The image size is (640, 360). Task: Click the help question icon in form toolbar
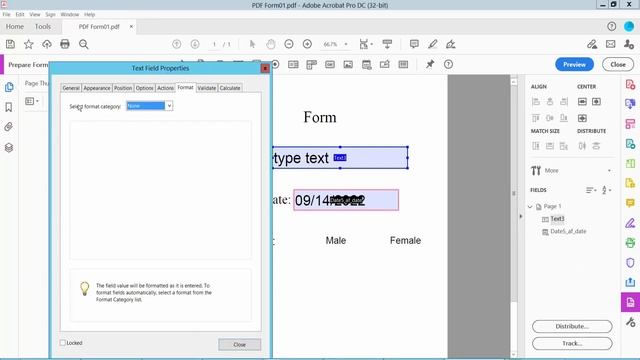click(449, 64)
